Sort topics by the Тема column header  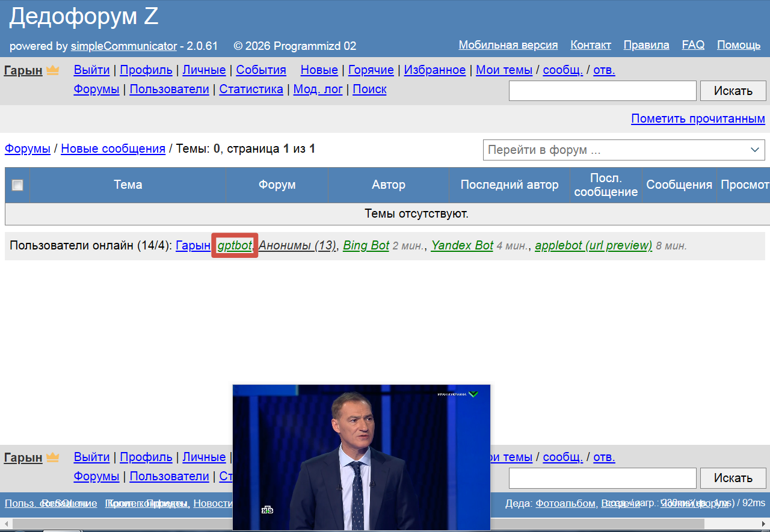coord(128,185)
